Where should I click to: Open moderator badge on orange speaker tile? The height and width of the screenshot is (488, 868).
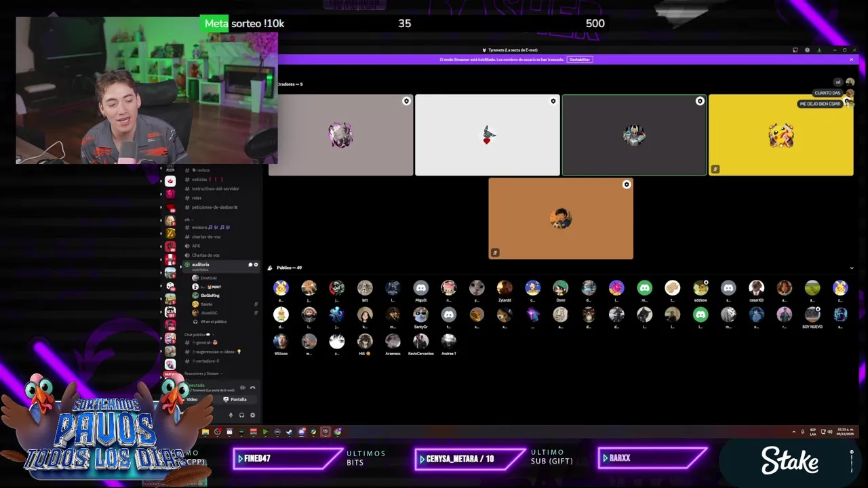(627, 184)
